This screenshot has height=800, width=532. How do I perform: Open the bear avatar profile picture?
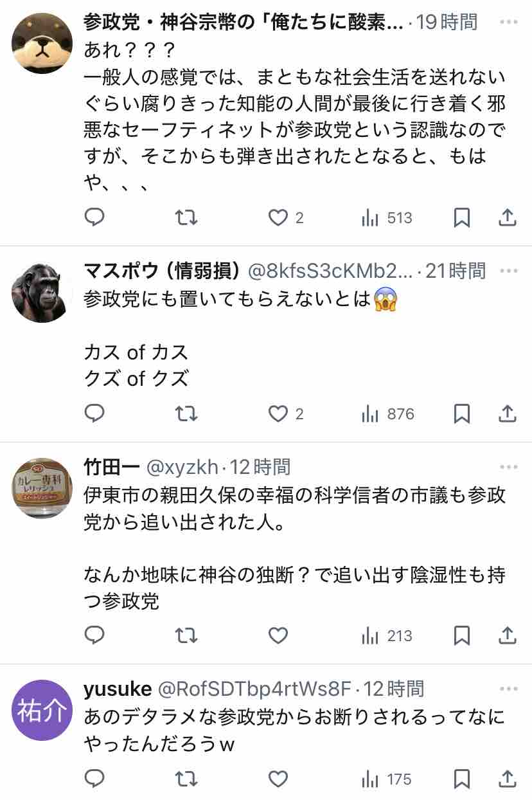(42, 42)
